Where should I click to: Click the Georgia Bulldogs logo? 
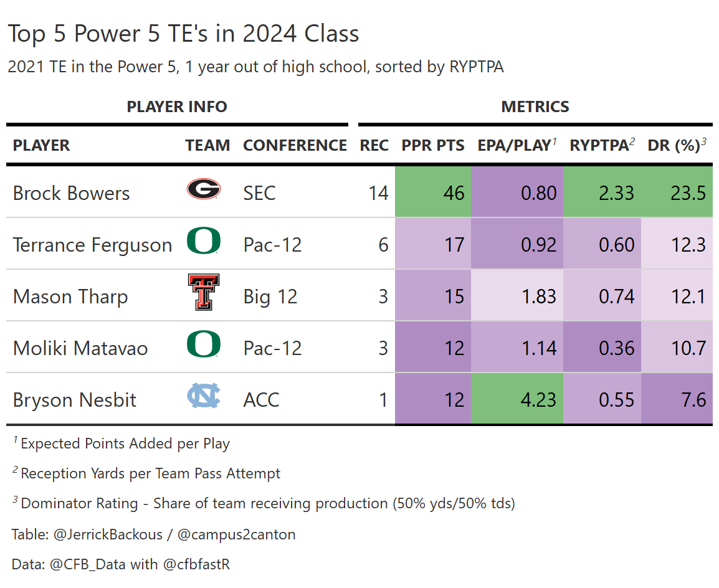point(203,189)
